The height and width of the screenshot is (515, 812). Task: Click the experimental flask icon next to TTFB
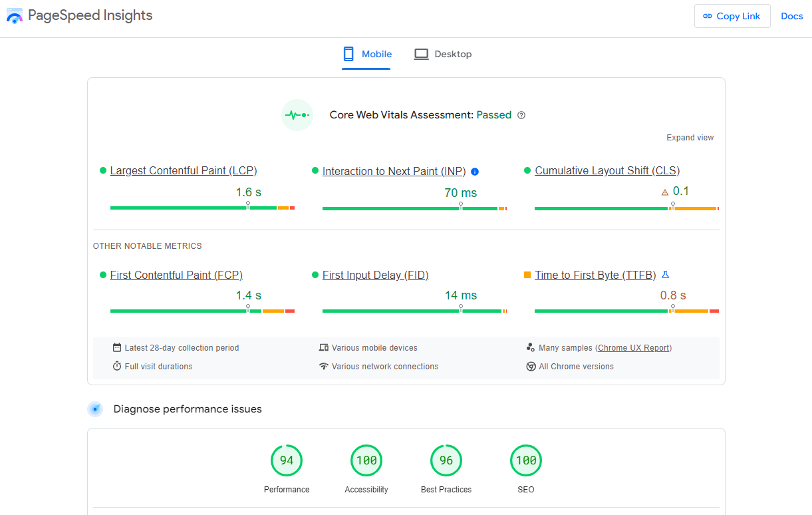point(665,275)
